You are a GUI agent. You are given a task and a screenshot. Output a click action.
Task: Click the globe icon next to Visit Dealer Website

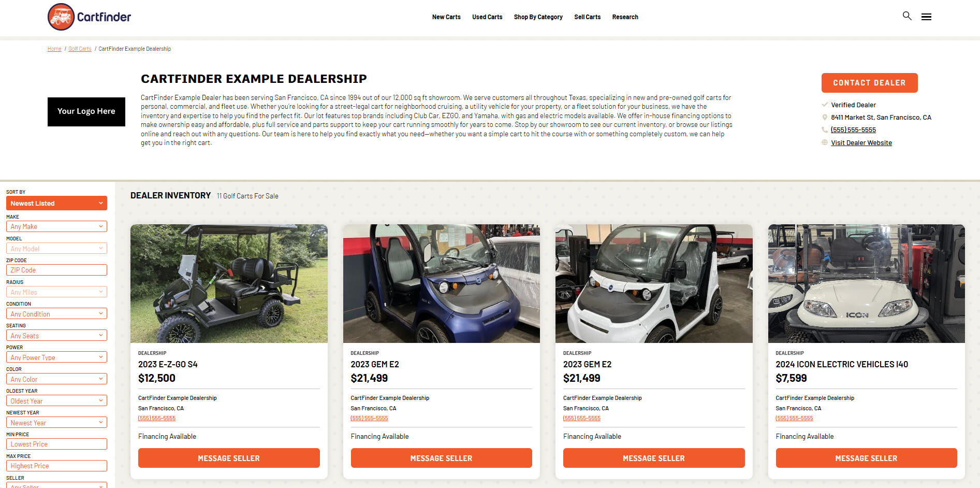pos(825,142)
